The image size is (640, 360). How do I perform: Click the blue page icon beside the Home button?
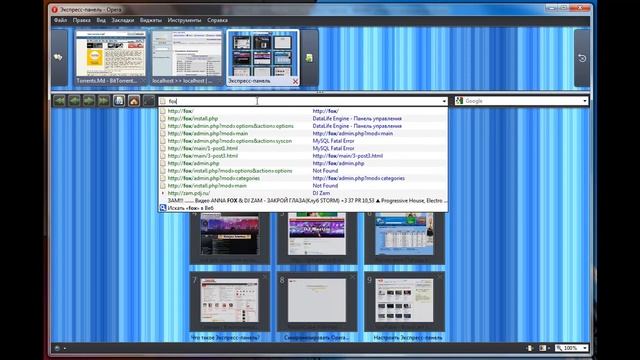pos(119,101)
